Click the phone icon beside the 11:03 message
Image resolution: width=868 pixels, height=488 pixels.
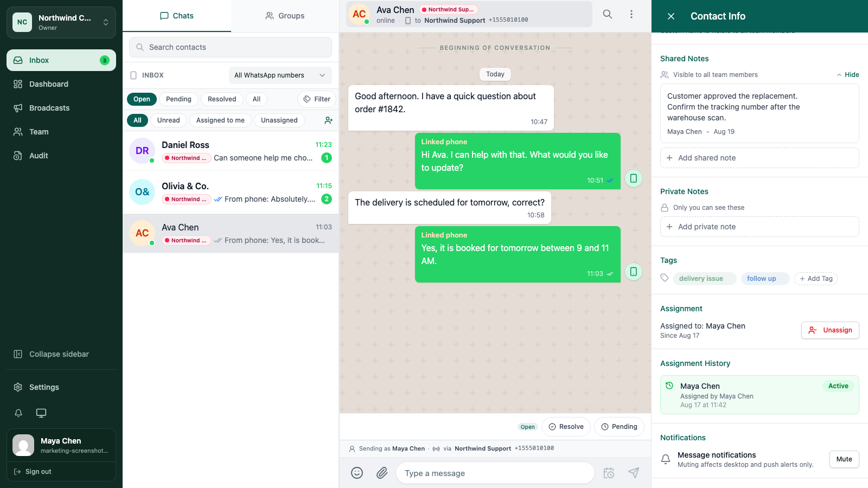(634, 272)
